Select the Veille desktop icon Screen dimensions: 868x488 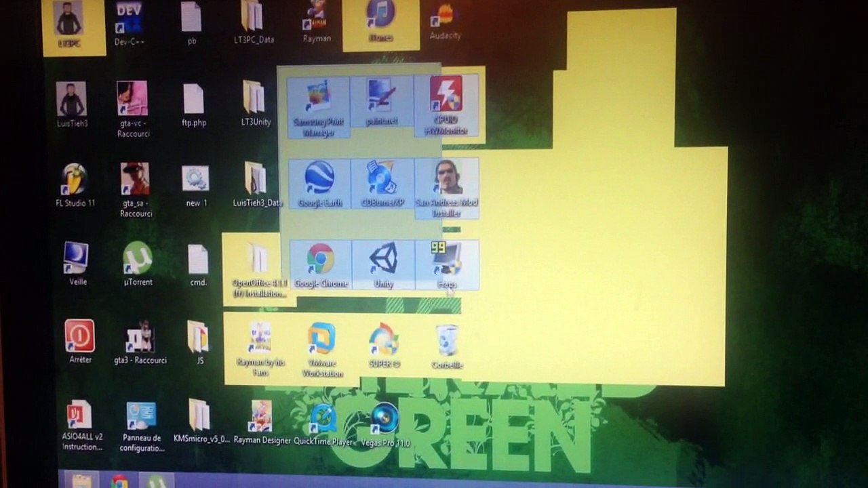(x=78, y=264)
